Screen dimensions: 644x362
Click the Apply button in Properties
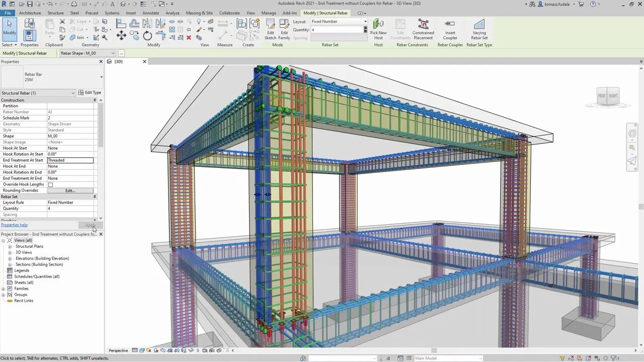pos(91,225)
